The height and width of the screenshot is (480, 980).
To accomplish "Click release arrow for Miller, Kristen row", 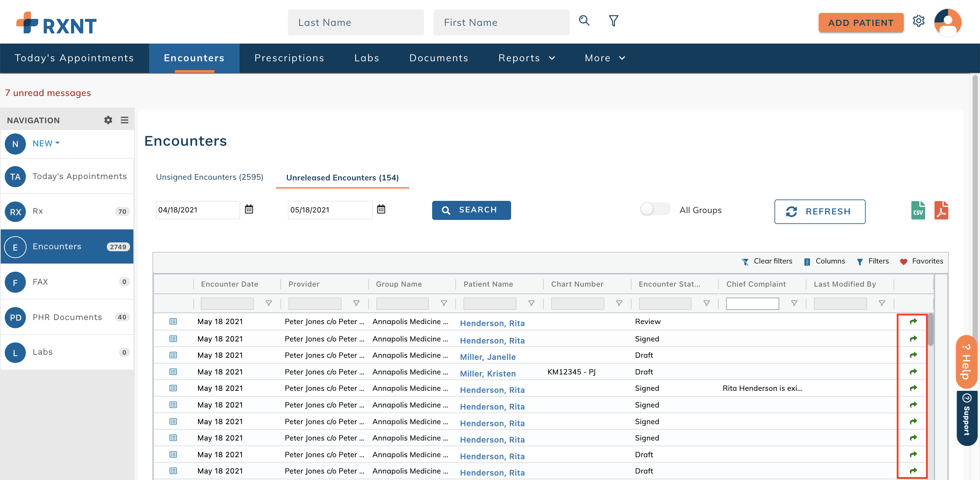I will pyautogui.click(x=913, y=372).
